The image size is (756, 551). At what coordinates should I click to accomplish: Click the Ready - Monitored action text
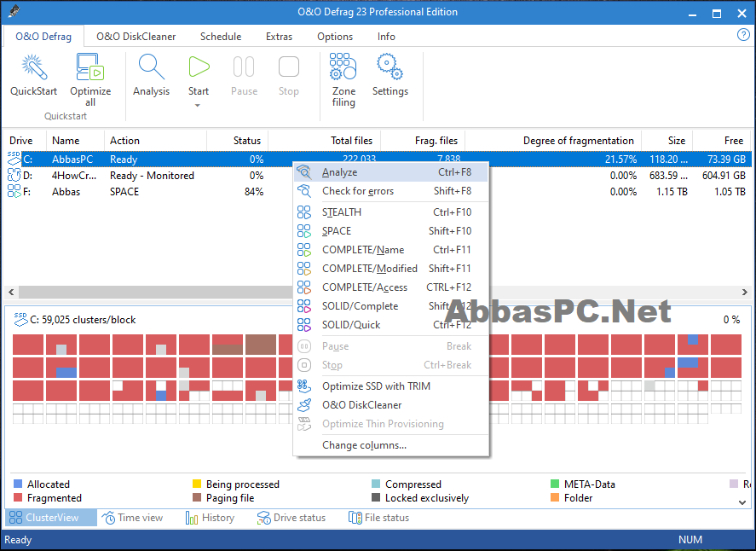tap(152, 175)
